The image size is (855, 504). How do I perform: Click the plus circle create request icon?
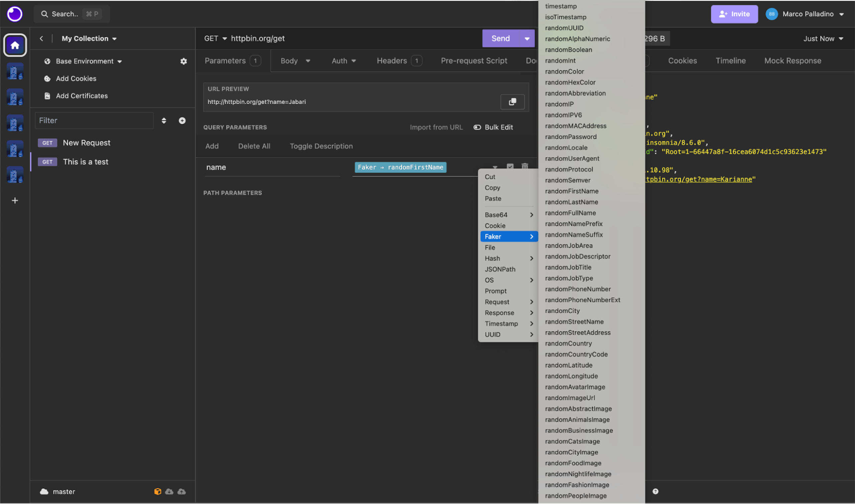(x=182, y=120)
